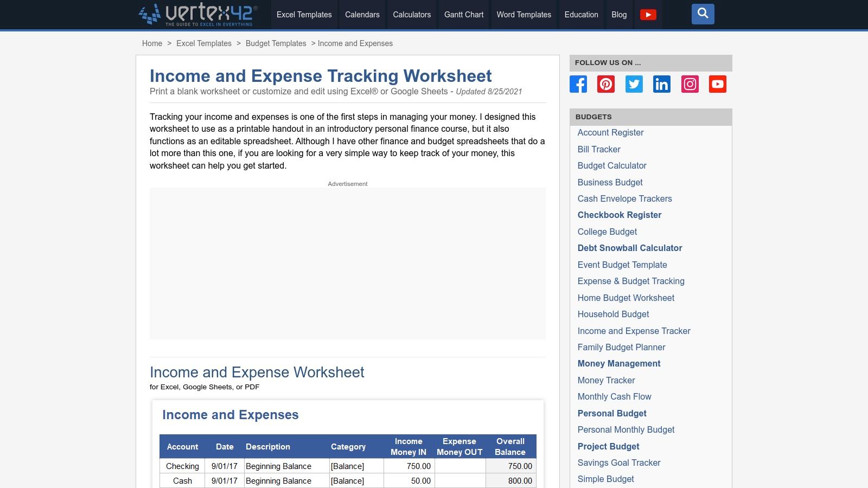This screenshot has width=868, height=488.
Task: Click the YouTube icon in navigation bar
Action: [x=648, y=15]
